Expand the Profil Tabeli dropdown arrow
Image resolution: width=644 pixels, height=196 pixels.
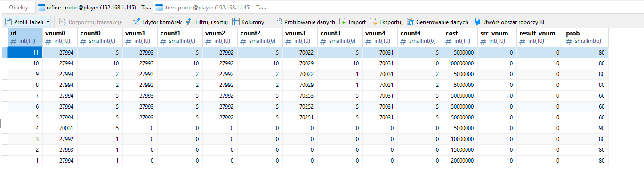(48, 22)
